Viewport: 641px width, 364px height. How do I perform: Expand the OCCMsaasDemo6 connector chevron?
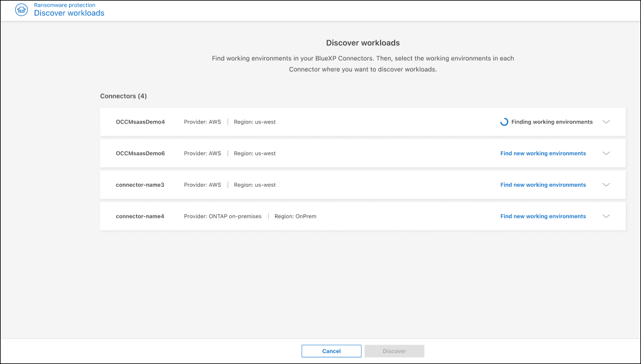(x=606, y=153)
